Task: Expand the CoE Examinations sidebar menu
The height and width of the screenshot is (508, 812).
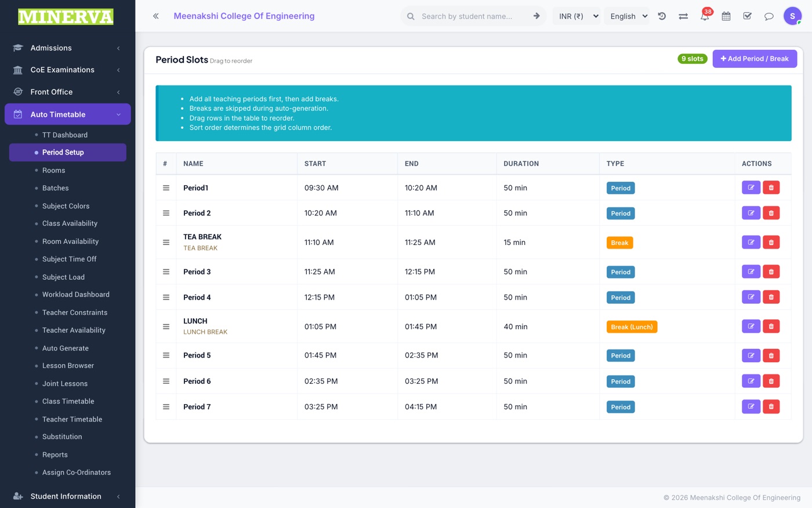Action: (x=67, y=70)
